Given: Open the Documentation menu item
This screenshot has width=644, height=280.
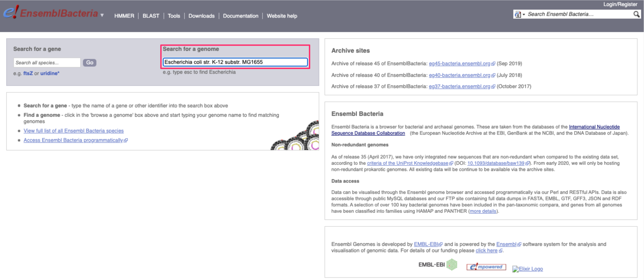Looking at the screenshot, I should [x=241, y=16].
